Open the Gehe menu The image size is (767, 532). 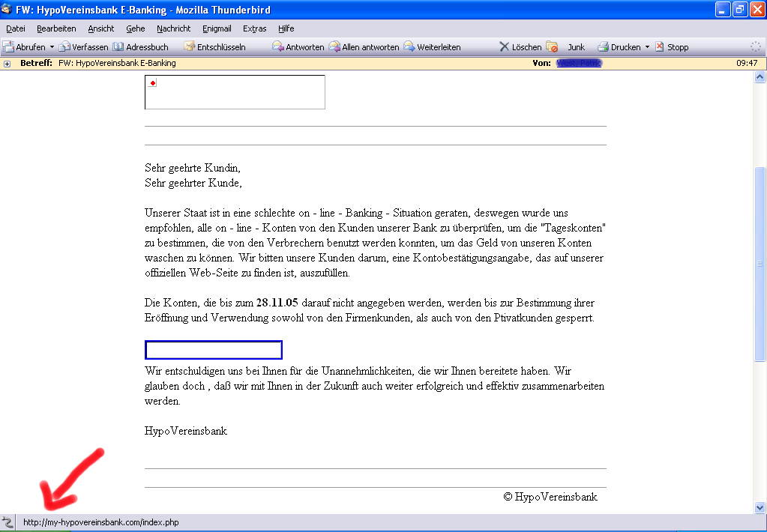click(136, 28)
